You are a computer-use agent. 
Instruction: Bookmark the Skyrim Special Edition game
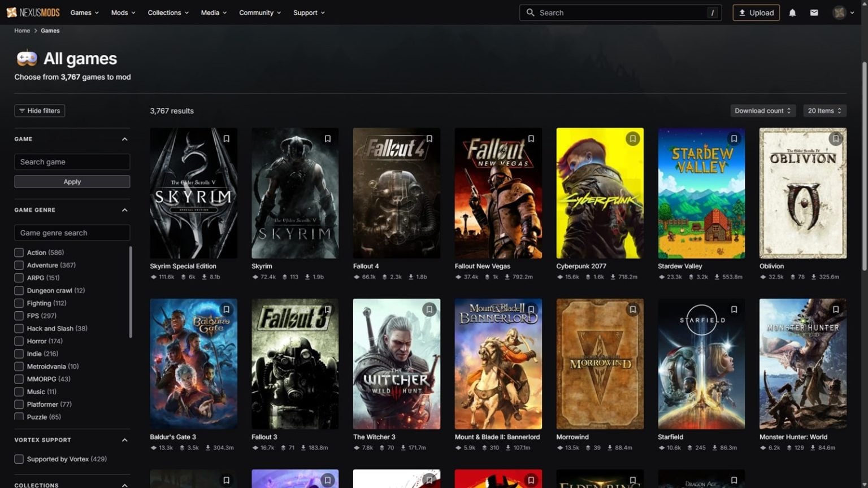(x=226, y=139)
